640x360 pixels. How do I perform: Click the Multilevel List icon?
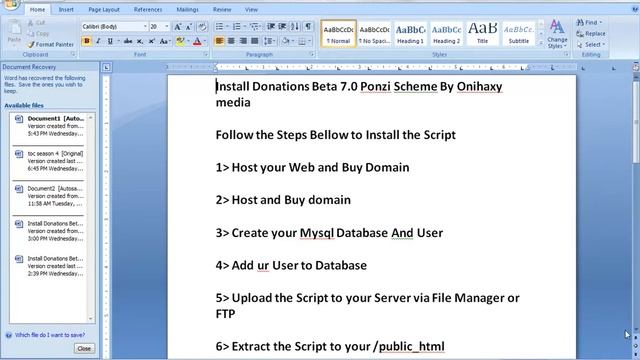[254, 27]
